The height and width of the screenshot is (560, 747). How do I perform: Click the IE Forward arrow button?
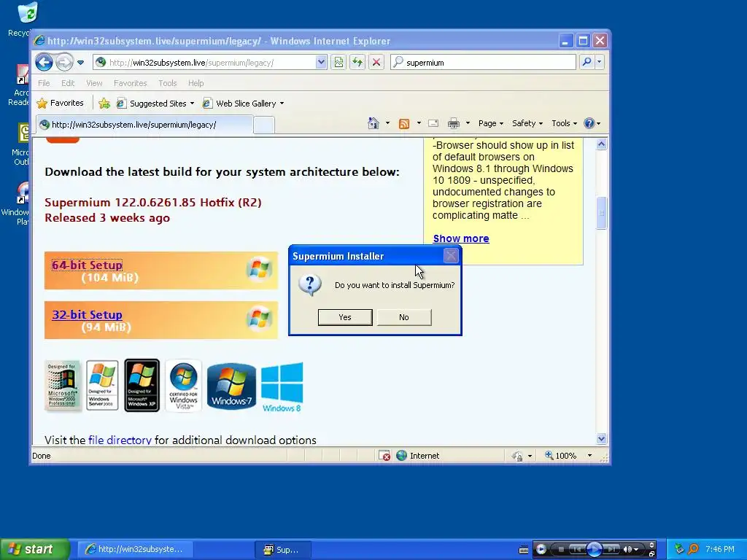click(x=64, y=63)
